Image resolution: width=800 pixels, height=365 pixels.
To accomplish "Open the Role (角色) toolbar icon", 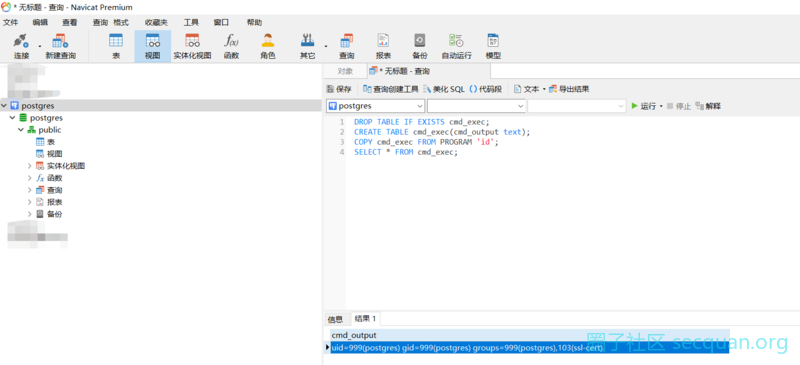I will (x=268, y=47).
